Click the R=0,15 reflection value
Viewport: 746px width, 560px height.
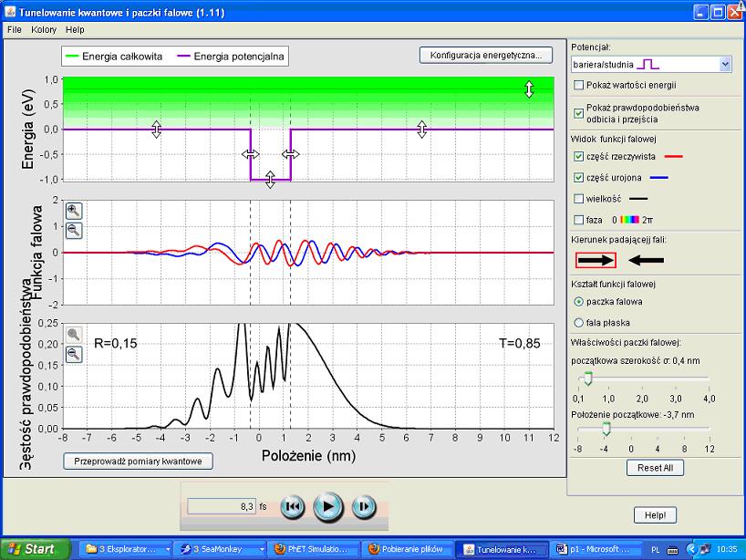coord(116,343)
